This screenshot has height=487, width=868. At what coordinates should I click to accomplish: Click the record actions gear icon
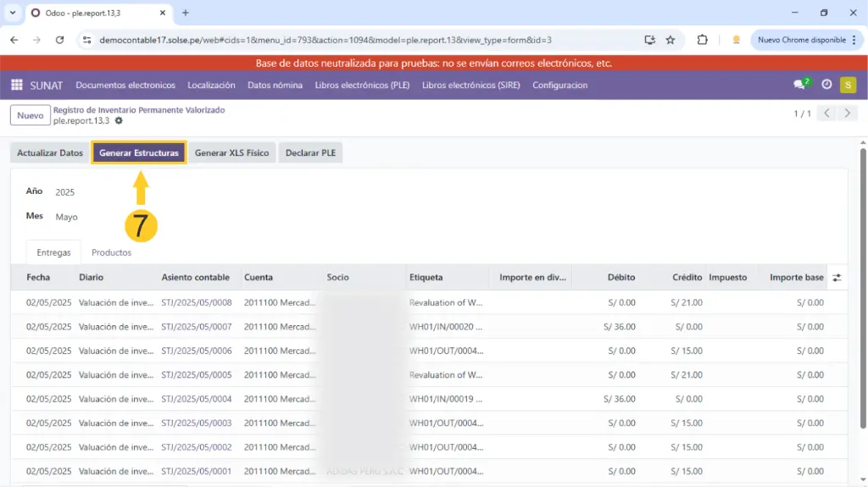(x=119, y=121)
